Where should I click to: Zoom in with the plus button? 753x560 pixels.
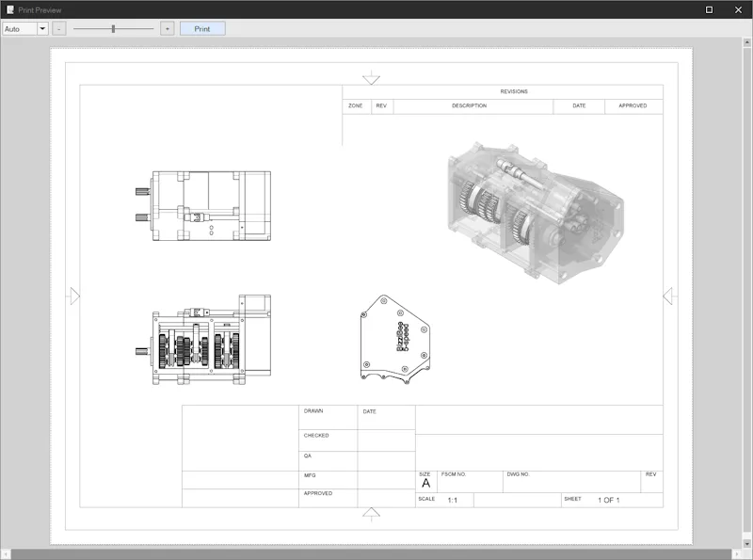168,29
